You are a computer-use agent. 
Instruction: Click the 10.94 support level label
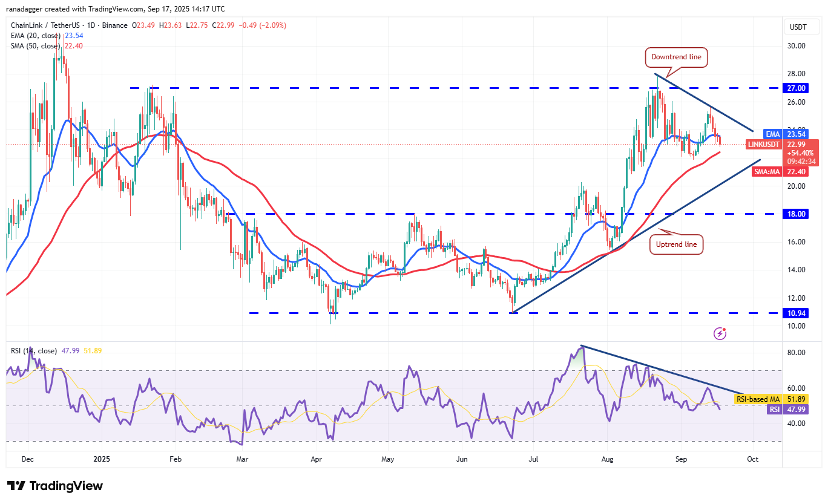795,313
